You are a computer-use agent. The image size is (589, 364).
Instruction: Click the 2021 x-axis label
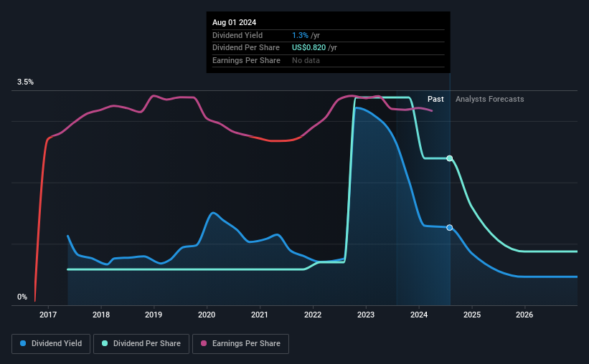click(x=260, y=315)
